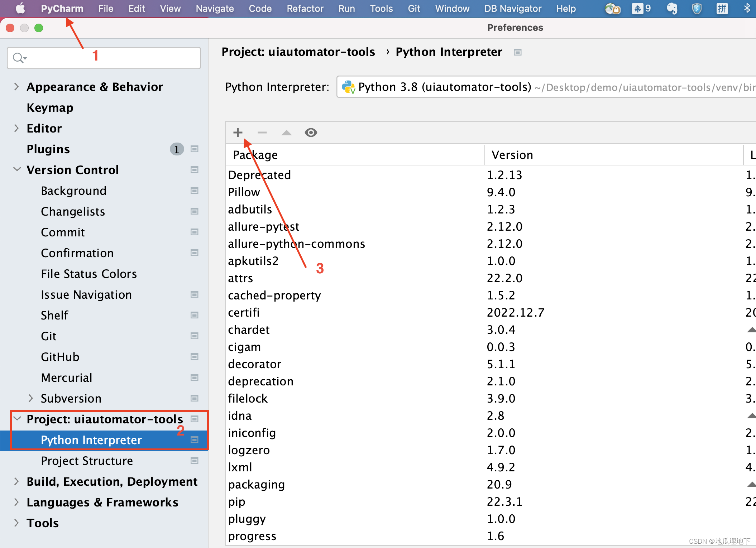The height and width of the screenshot is (548, 756).
Task: Click the add package (+) icon
Action: click(238, 133)
